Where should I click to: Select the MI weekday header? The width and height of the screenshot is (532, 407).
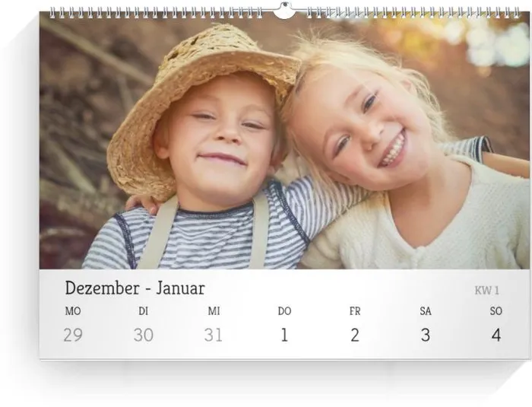[x=214, y=311]
